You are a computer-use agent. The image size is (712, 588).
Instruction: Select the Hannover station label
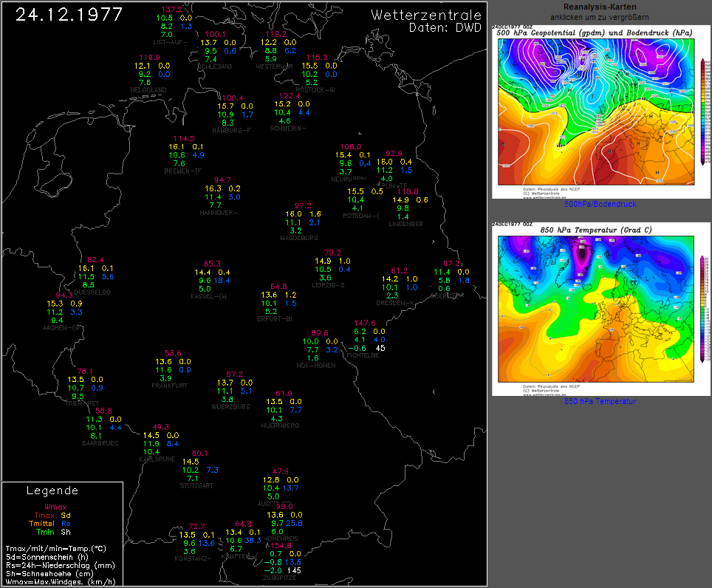[x=219, y=213]
